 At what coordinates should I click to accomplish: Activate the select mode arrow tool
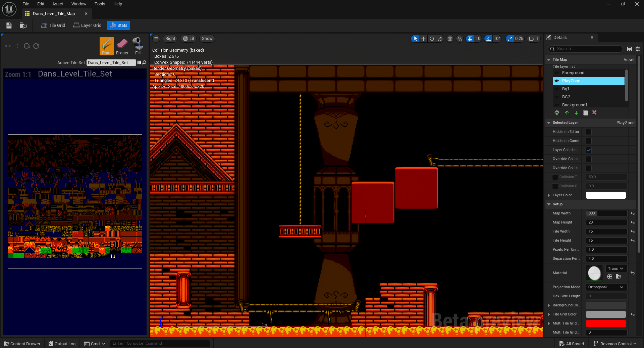[415, 39]
